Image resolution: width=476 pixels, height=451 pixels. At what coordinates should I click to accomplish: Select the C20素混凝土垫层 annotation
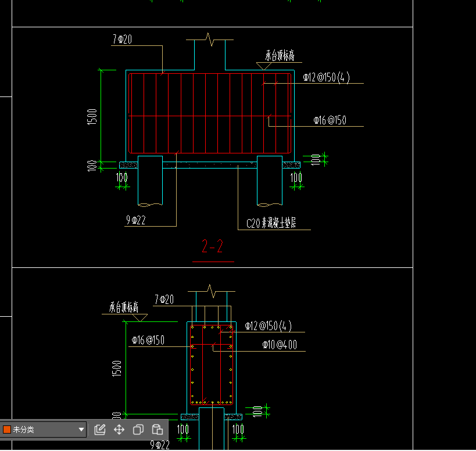[x=271, y=223]
